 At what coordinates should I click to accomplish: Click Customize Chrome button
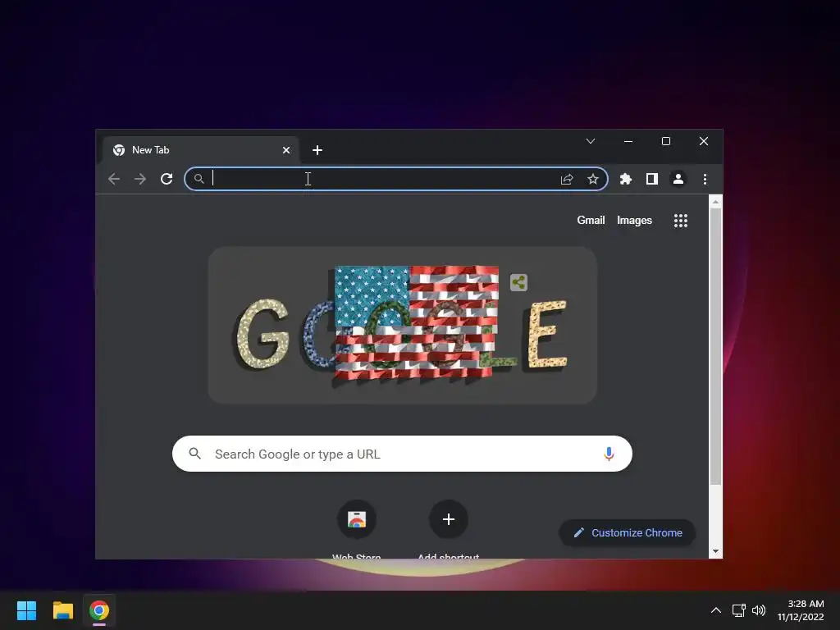pos(628,532)
